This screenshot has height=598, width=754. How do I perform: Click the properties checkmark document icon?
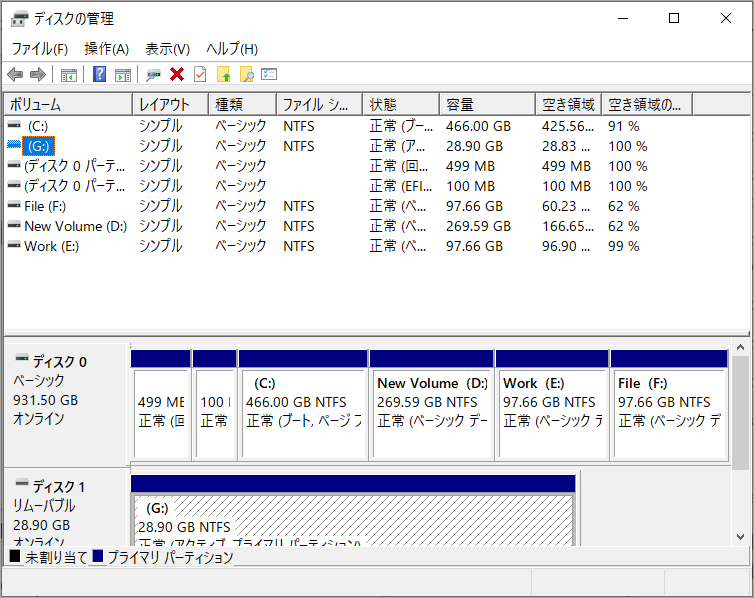coord(200,74)
